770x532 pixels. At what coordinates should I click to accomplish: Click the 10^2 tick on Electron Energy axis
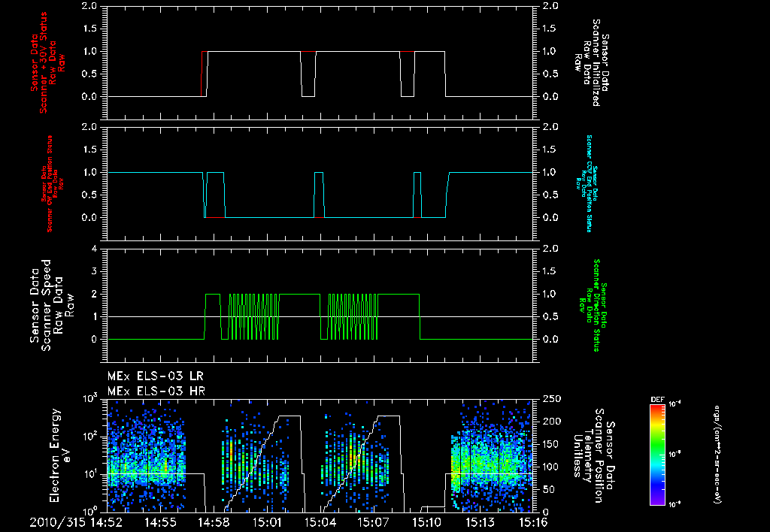pos(90,437)
